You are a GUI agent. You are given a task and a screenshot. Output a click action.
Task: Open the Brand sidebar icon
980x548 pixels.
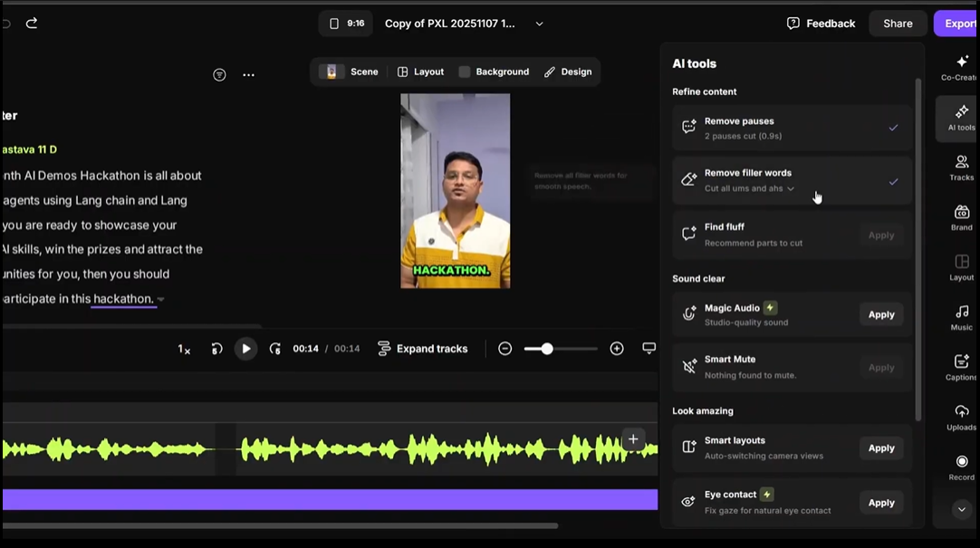961,218
